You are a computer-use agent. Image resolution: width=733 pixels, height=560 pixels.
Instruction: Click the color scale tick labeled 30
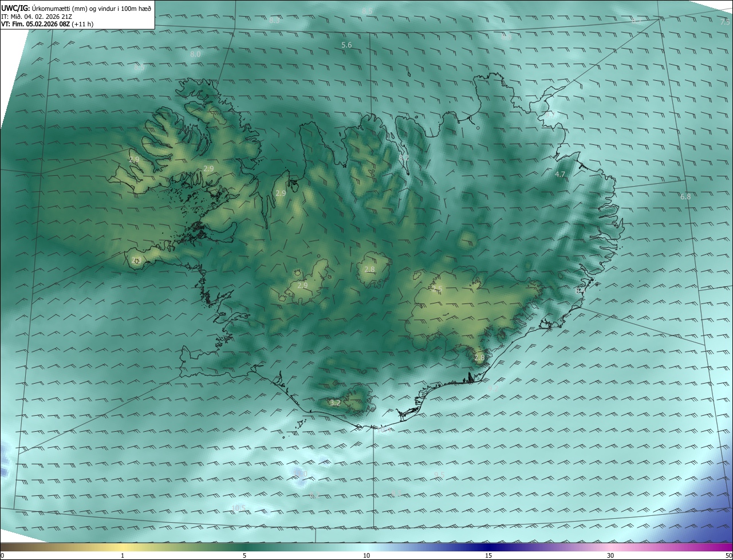point(610,555)
